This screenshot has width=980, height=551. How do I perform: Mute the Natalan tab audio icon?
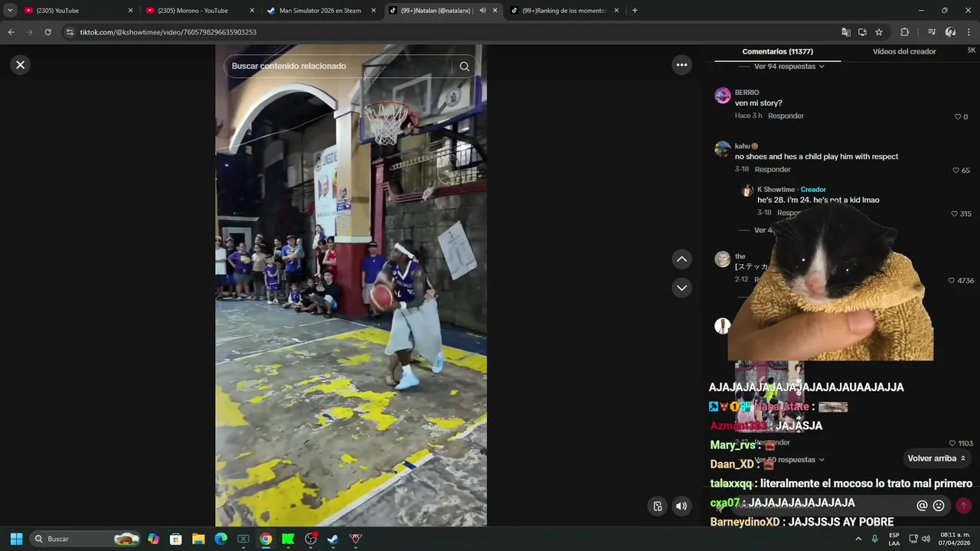[x=482, y=11]
